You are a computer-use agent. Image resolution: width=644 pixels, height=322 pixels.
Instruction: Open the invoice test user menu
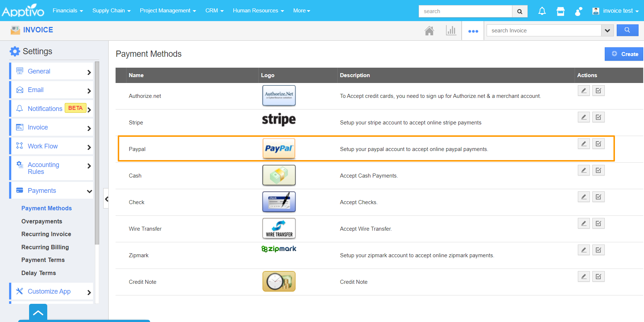coord(615,11)
